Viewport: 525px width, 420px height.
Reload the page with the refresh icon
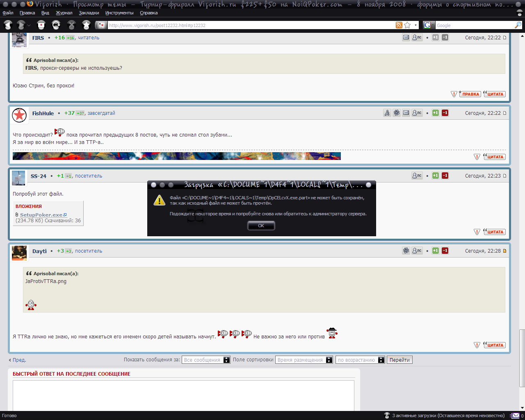coord(56,25)
